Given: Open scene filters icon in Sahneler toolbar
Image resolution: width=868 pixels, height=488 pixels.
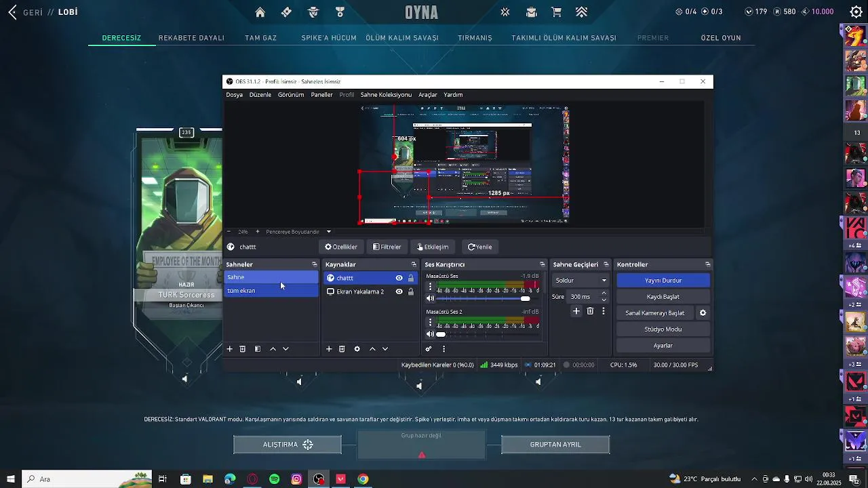Looking at the screenshot, I should (x=258, y=349).
